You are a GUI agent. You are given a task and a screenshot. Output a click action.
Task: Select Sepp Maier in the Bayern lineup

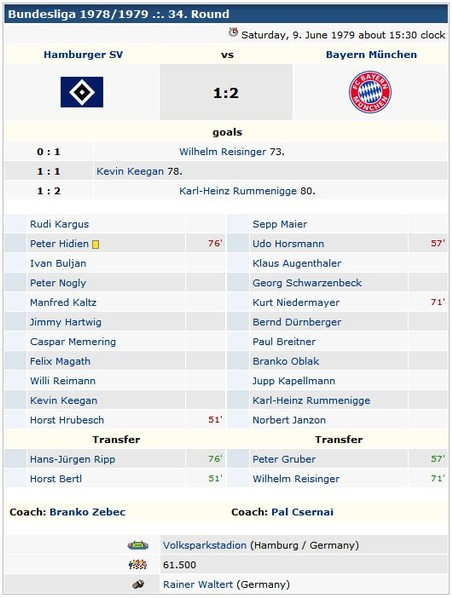tap(280, 224)
